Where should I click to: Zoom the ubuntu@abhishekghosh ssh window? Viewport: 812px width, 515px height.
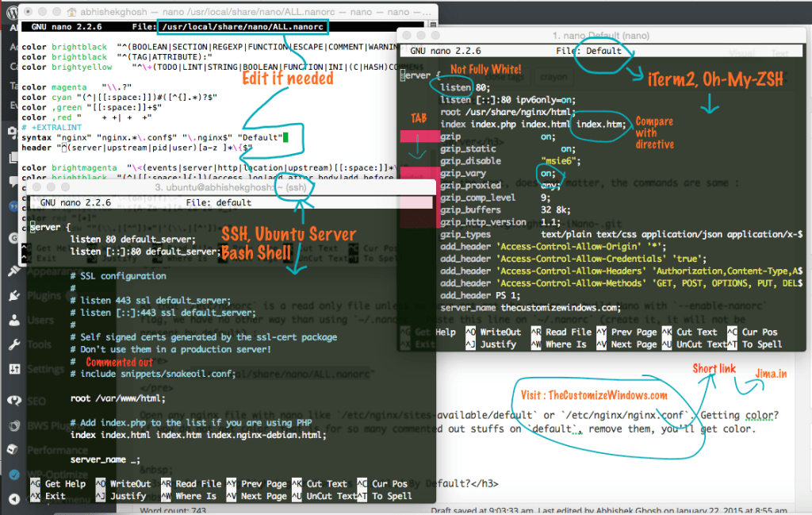pyautogui.click(x=65, y=187)
